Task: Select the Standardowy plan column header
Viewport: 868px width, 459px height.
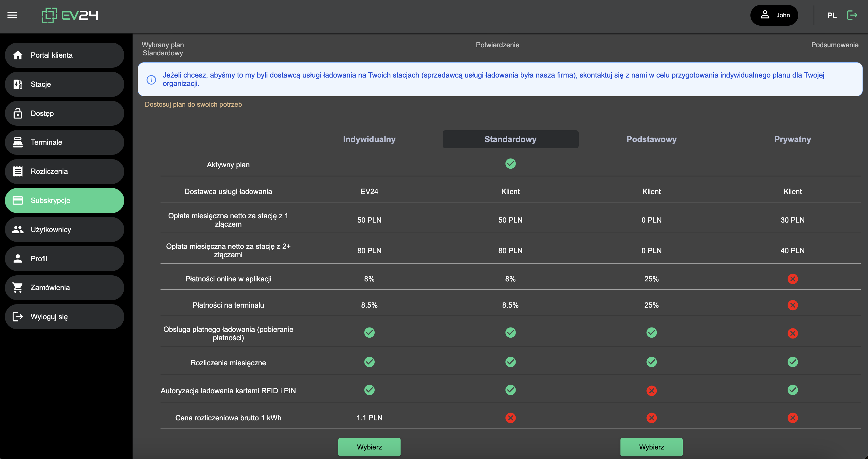Action: (510, 139)
